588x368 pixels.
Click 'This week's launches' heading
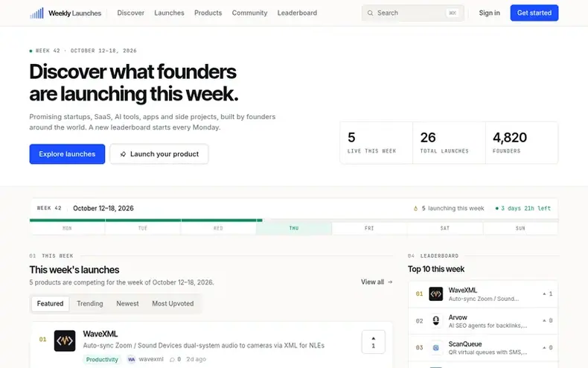(74, 270)
